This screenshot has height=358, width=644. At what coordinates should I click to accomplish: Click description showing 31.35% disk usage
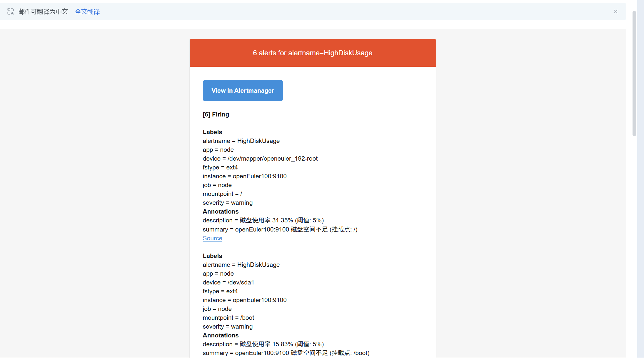[263, 220]
